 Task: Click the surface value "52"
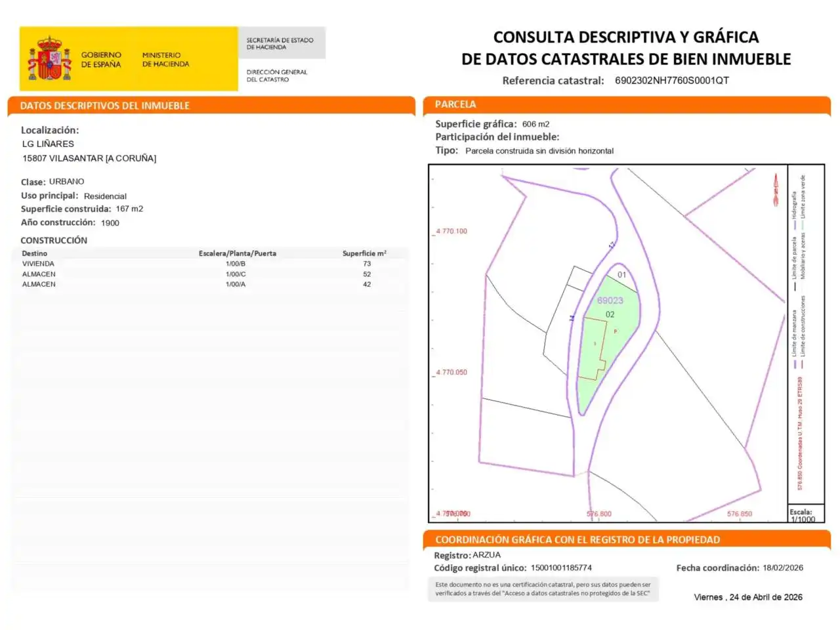(367, 274)
